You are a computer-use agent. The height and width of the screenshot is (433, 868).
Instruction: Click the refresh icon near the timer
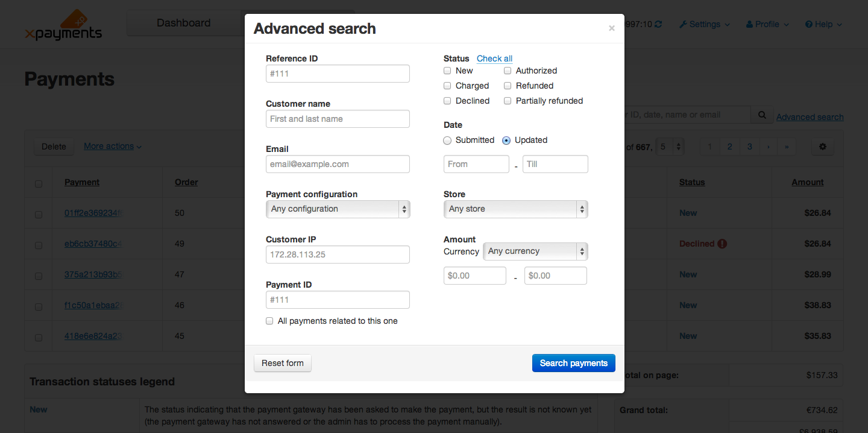click(658, 24)
